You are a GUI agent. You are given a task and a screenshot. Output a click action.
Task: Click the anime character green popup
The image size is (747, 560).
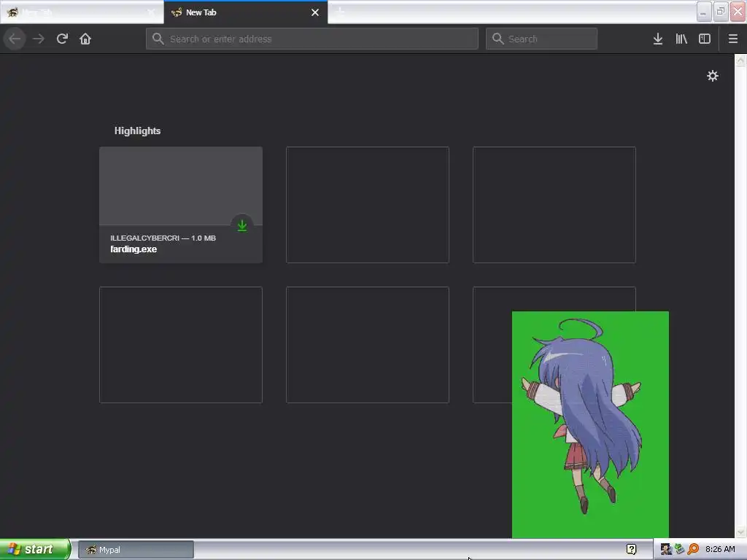[590, 424]
